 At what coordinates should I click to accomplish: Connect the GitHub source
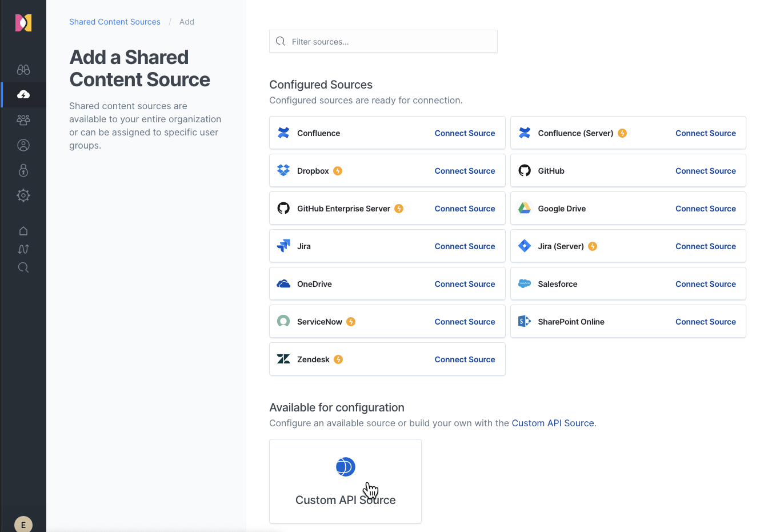click(x=706, y=171)
